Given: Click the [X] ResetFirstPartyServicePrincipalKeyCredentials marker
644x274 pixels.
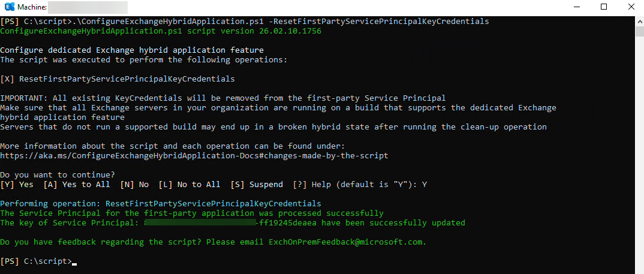Looking at the screenshot, I should (7, 79).
